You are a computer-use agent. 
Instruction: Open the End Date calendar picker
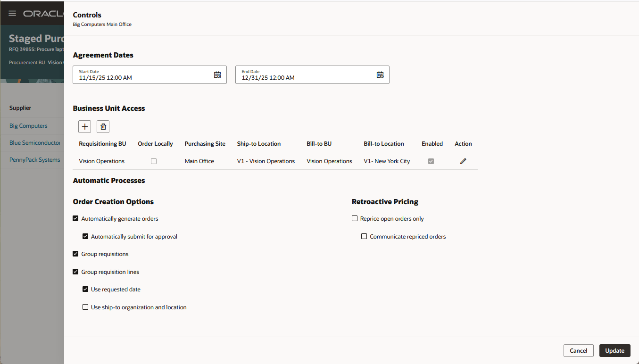click(x=380, y=74)
